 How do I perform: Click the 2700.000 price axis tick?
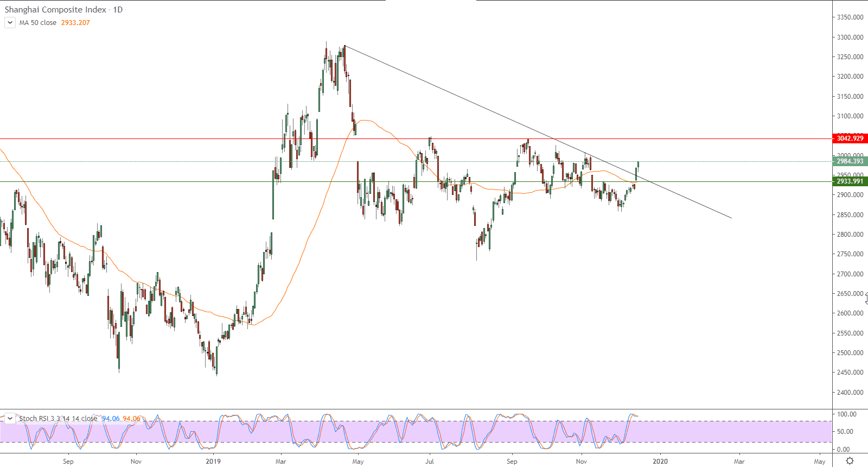point(850,274)
